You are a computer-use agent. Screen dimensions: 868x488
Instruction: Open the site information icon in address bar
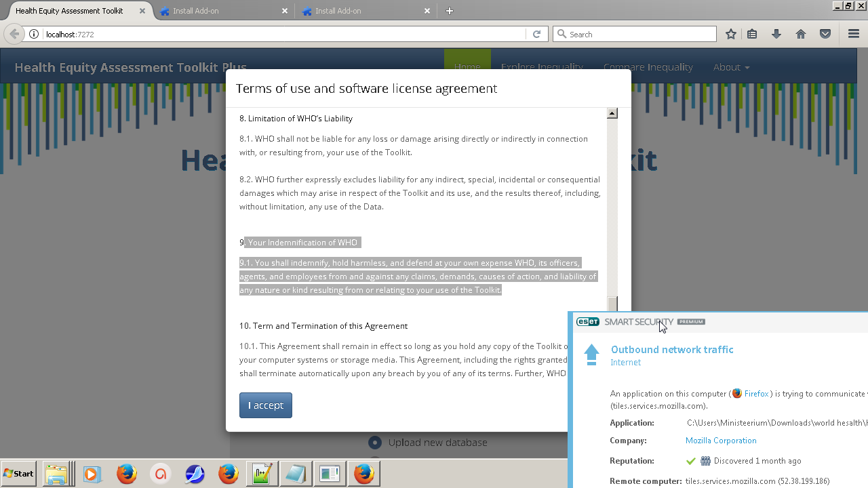tap(34, 34)
